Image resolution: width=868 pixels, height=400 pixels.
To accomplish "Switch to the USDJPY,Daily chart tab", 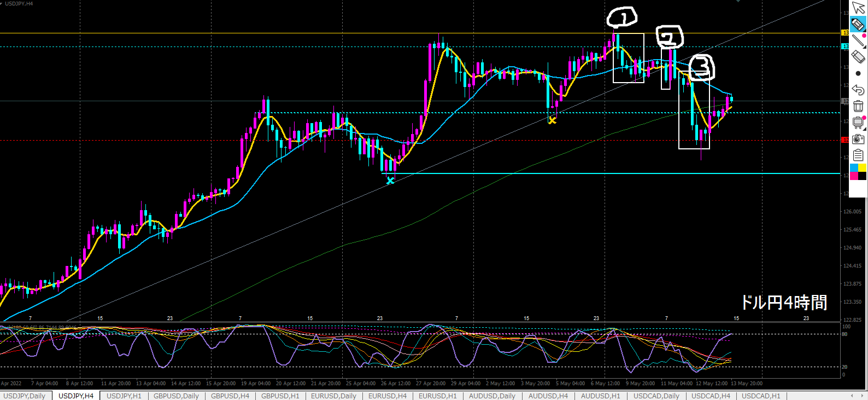I will click(x=25, y=396).
